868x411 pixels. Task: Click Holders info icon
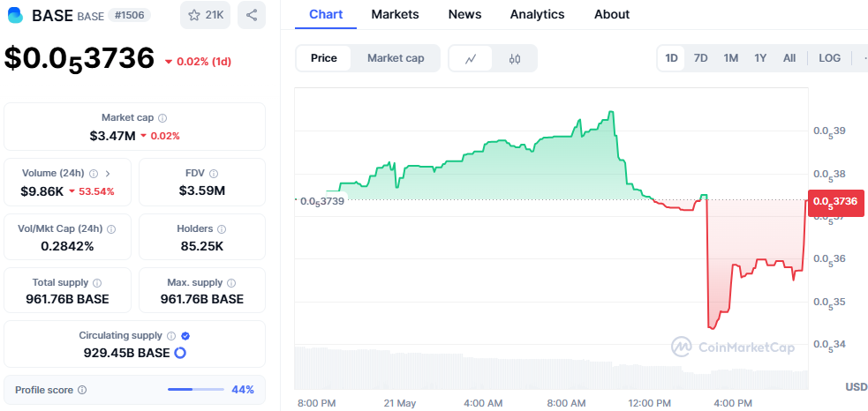222,229
